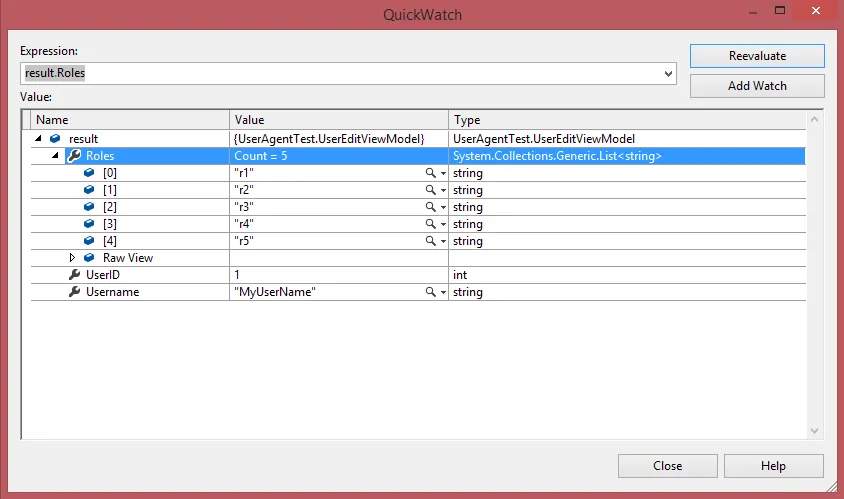844x499 pixels.
Task: Click the cube icon for item [0]
Action: pyautogui.click(x=89, y=173)
